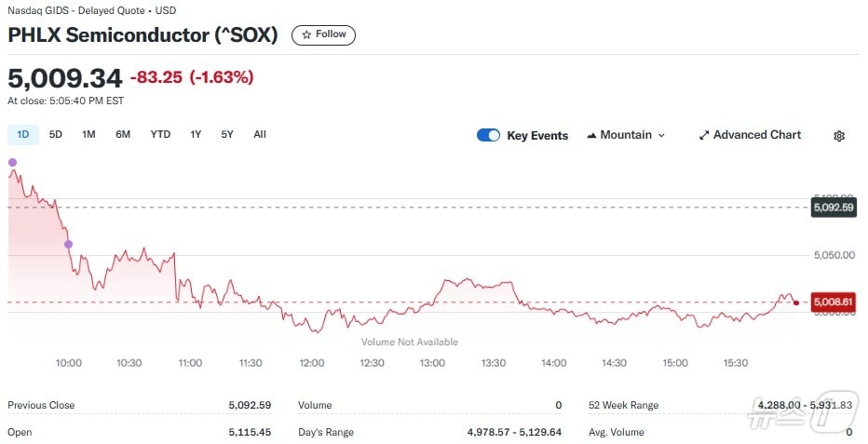The width and height of the screenshot is (868, 444).
Task: Click the chart settings gear icon
Action: 838,136
